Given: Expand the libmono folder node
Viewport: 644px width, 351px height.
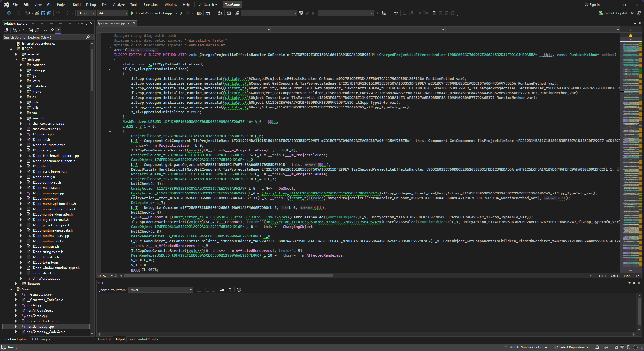Looking at the screenshot, I should (16, 284).
